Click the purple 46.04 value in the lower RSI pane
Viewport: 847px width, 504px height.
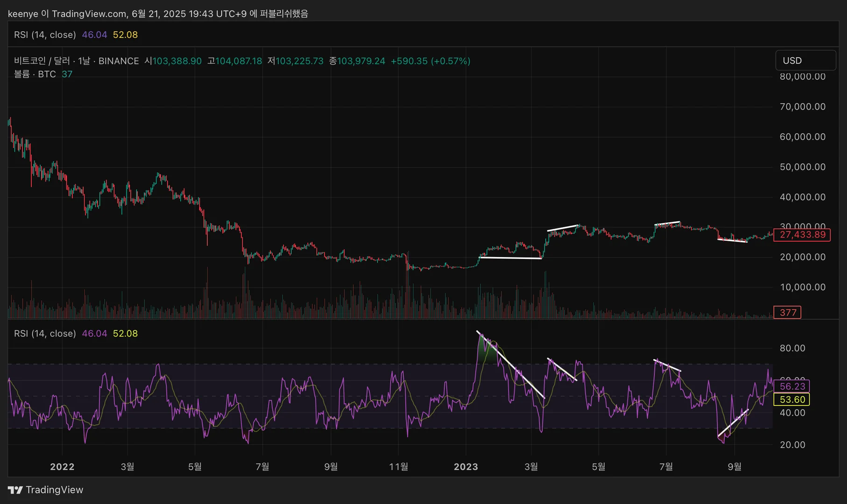coord(94,334)
